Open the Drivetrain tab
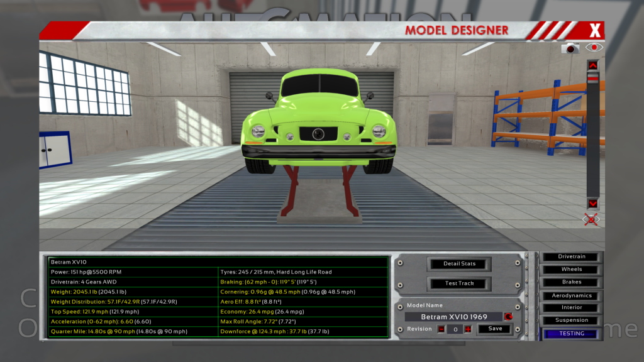This screenshot has height=362, width=644. (572, 256)
